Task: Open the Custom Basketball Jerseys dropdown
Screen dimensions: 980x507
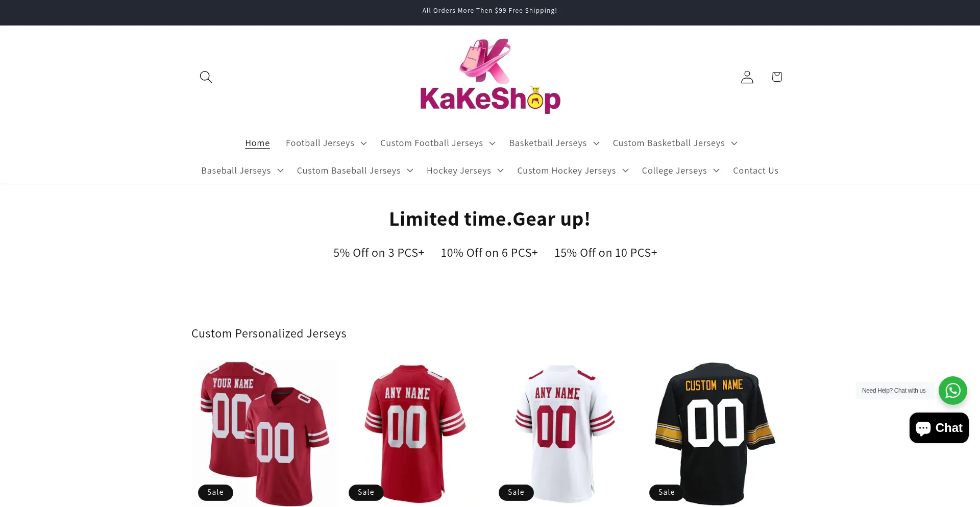Action: [x=675, y=143]
